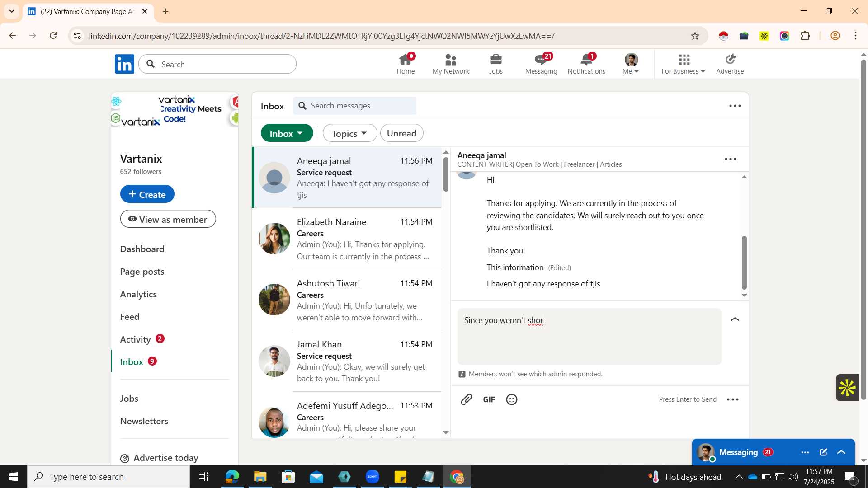Attach a file with paperclip icon
The height and width of the screenshot is (488, 868).
point(467,399)
